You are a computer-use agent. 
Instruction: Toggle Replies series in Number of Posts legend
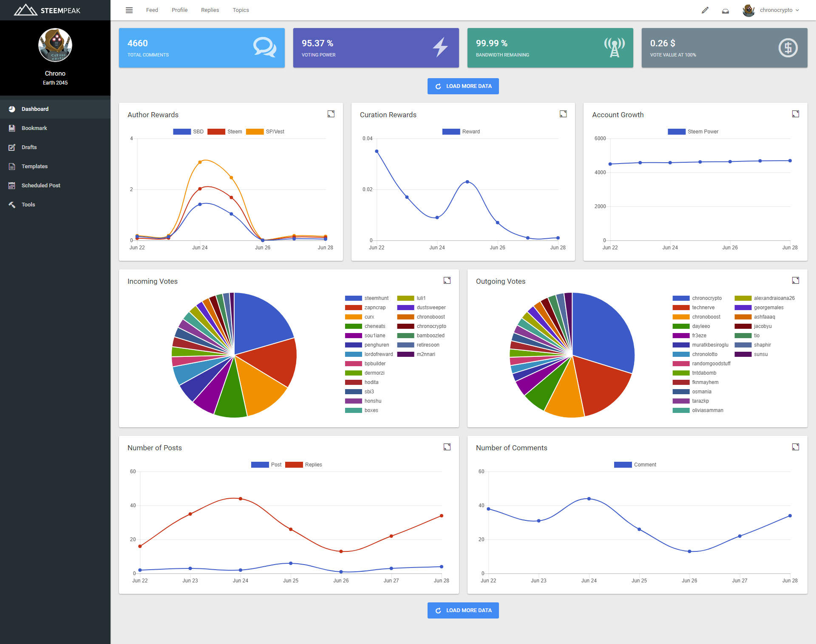(294, 465)
